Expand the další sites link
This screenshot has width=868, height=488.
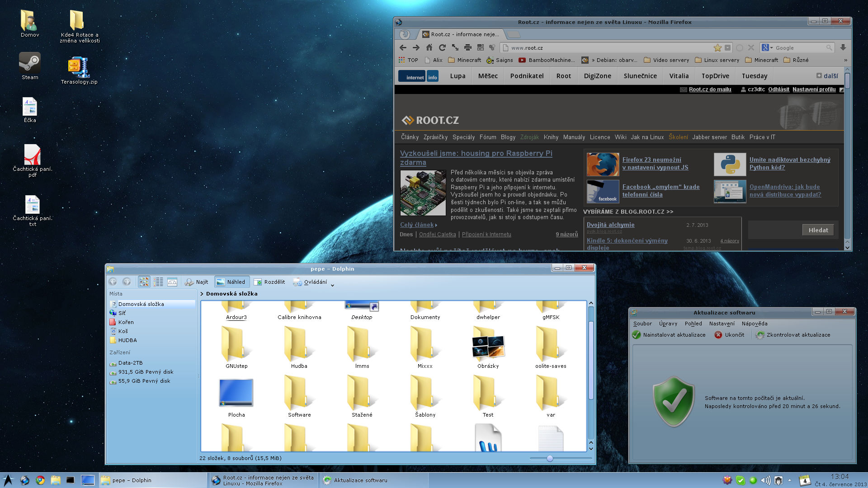click(827, 76)
